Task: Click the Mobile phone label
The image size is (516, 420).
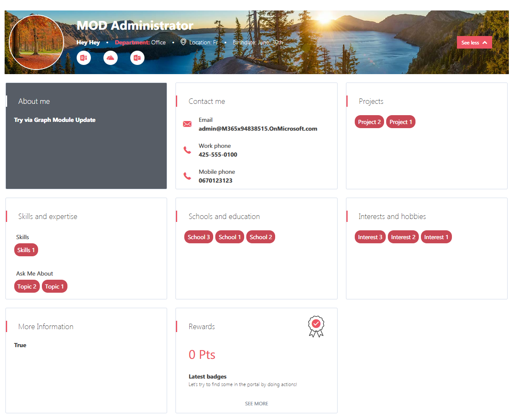Action: point(217,172)
